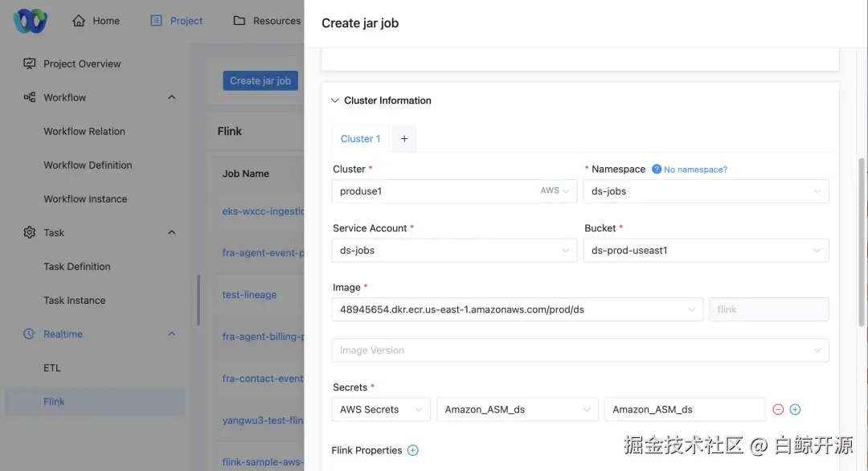Click the app logo in top-left corner

pos(30,21)
